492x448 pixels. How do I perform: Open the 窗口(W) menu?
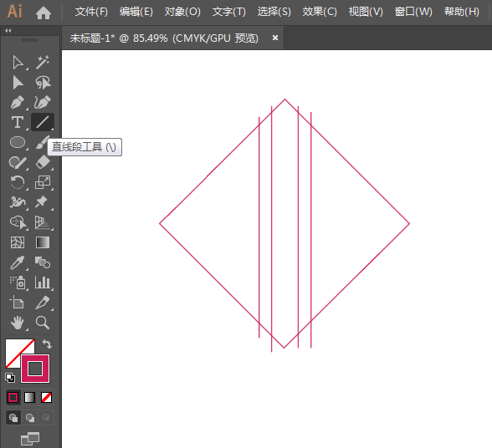click(413, 12)
